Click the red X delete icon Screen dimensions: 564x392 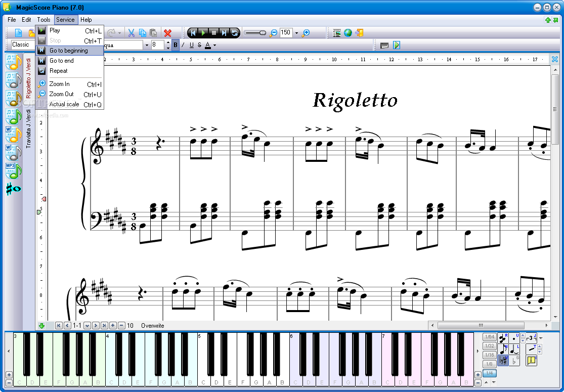(x=167, y=33)
